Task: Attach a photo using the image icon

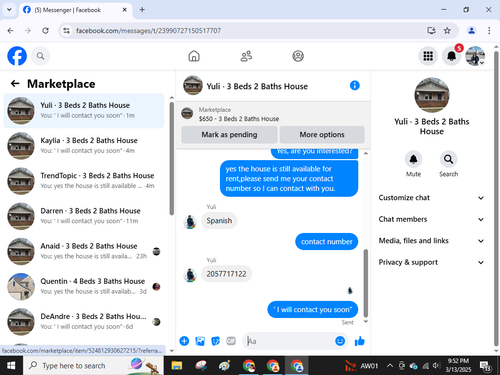Action: (200, 341)
